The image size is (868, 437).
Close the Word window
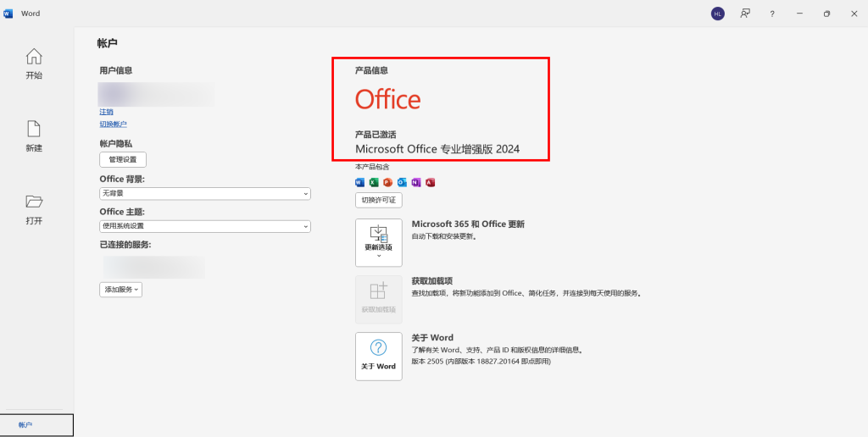click(854, 14)
